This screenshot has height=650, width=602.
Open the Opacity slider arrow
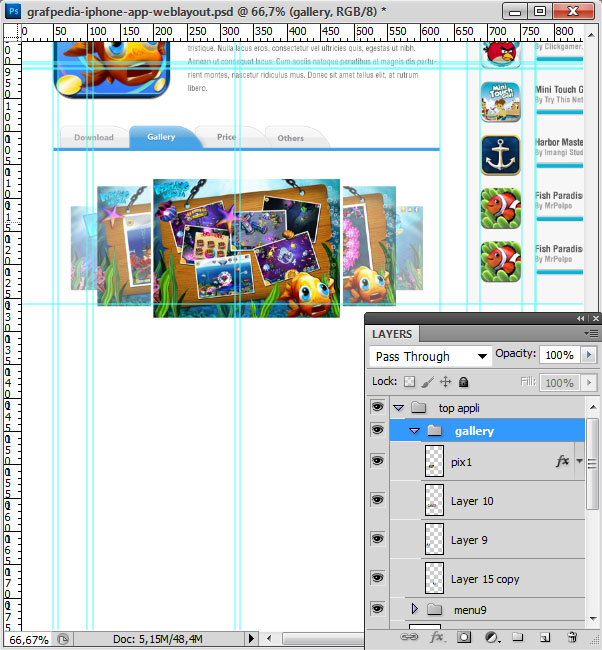point(588,355)
